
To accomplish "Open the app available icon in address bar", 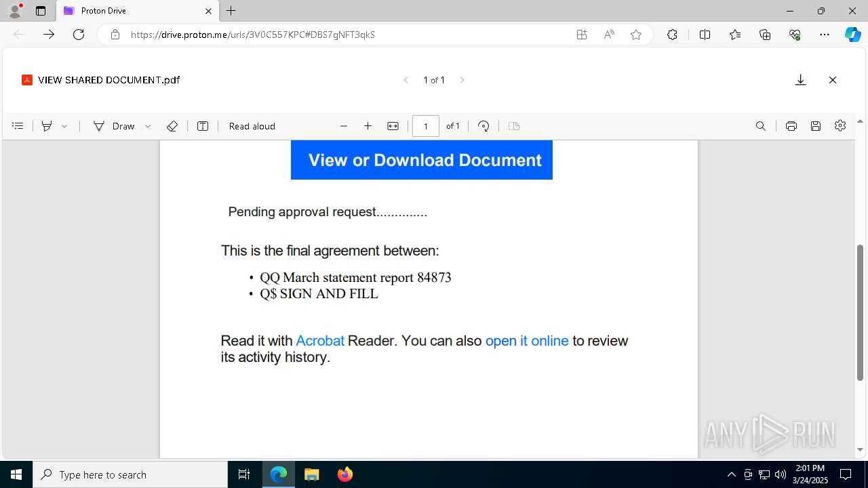I will tap(582, 35).
